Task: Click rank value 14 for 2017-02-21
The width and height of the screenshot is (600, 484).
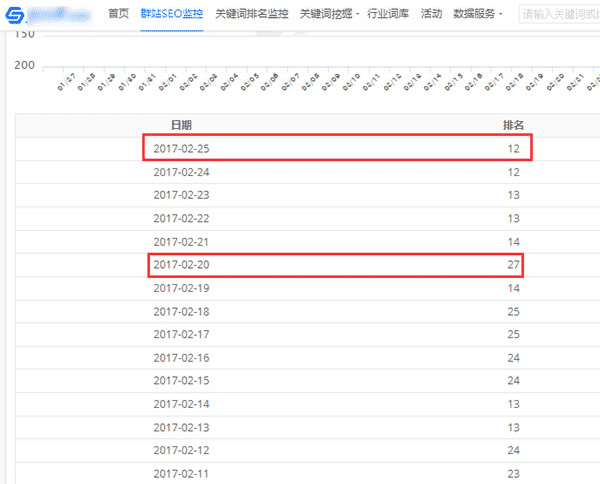Action: pos(514,242)
